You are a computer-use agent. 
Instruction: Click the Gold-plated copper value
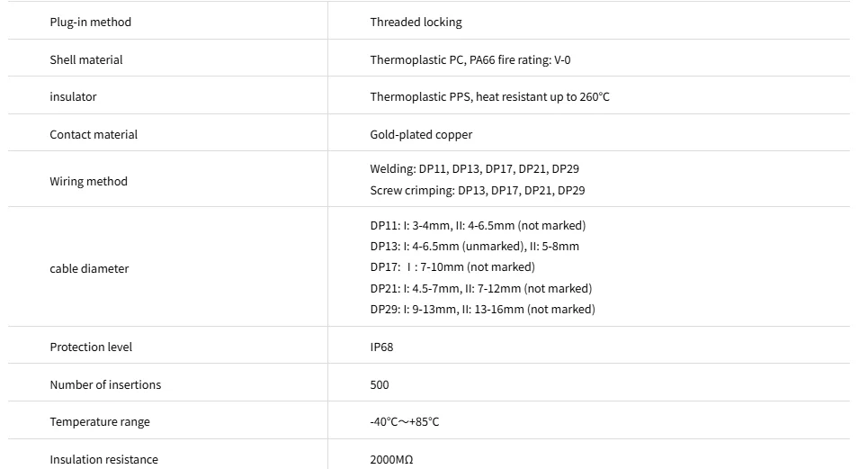click(x=421, y=134)
